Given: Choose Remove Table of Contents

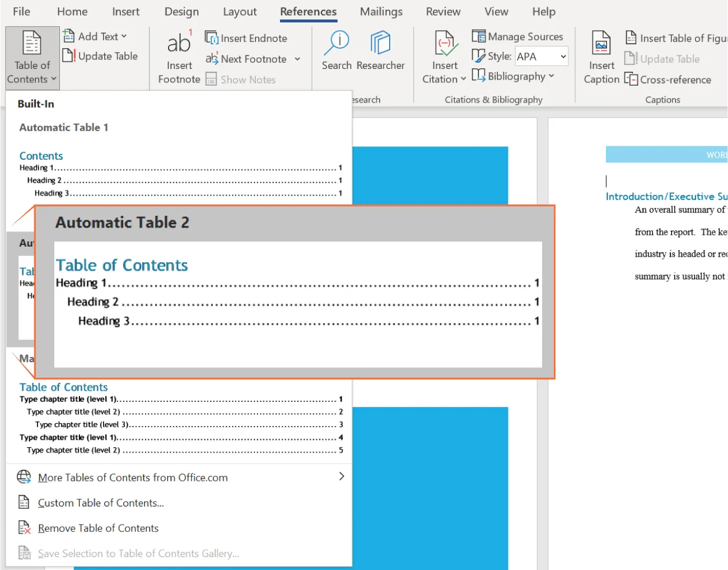Looking at the screenshot, I should point(98,527).
